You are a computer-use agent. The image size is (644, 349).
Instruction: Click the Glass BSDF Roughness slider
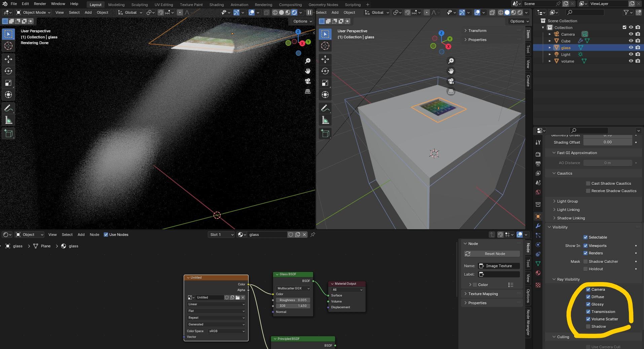[293, 300]
